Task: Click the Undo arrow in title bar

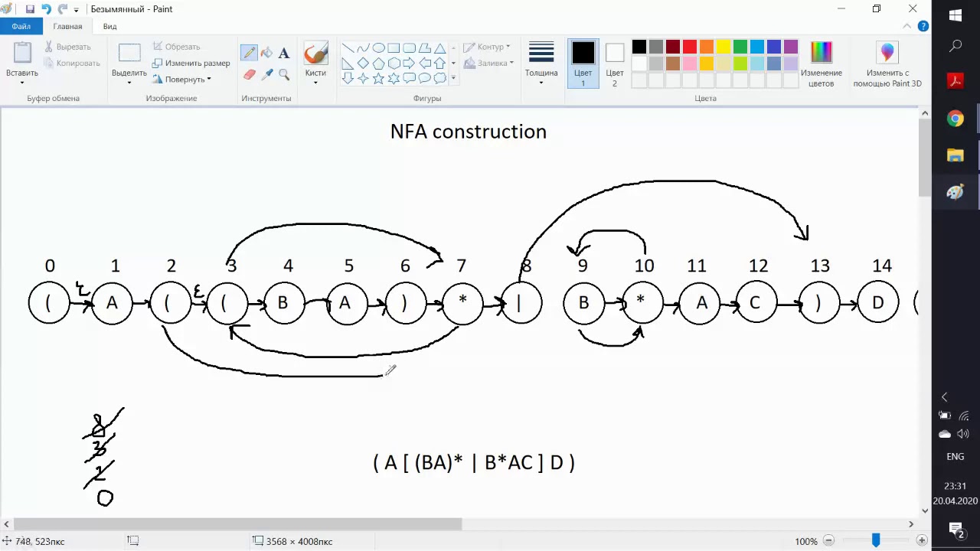Action: [46, 9]
